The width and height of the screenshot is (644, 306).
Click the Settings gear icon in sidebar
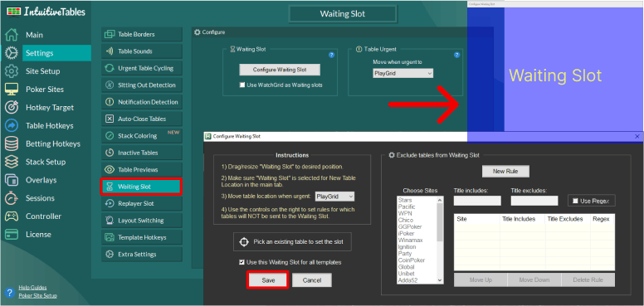tap(11, 53)
